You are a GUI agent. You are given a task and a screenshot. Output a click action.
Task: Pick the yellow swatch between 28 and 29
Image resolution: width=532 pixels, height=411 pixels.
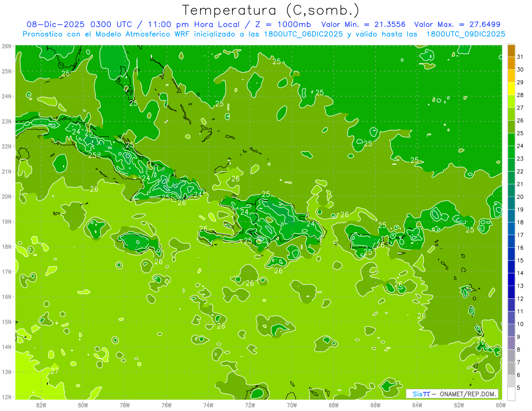(511, 89)
